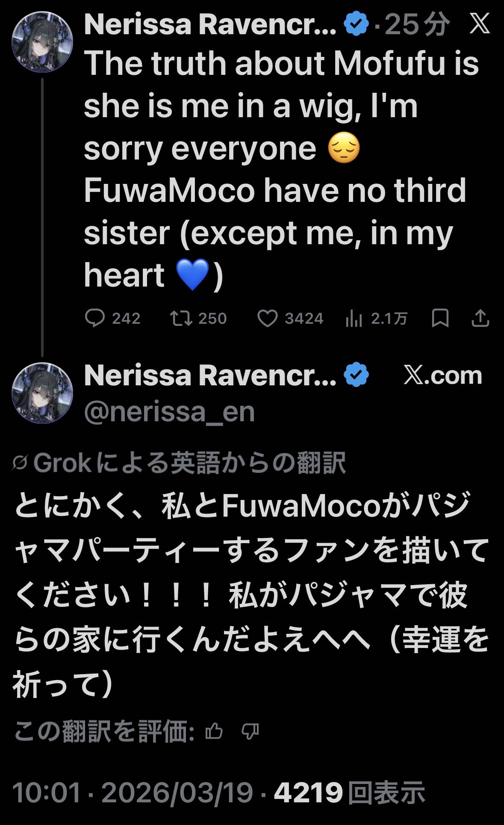Viewport: 504px width, 825px height.
Task: Click the Grok translation notice
Action: pyautogui.click(x=180, y=463)
